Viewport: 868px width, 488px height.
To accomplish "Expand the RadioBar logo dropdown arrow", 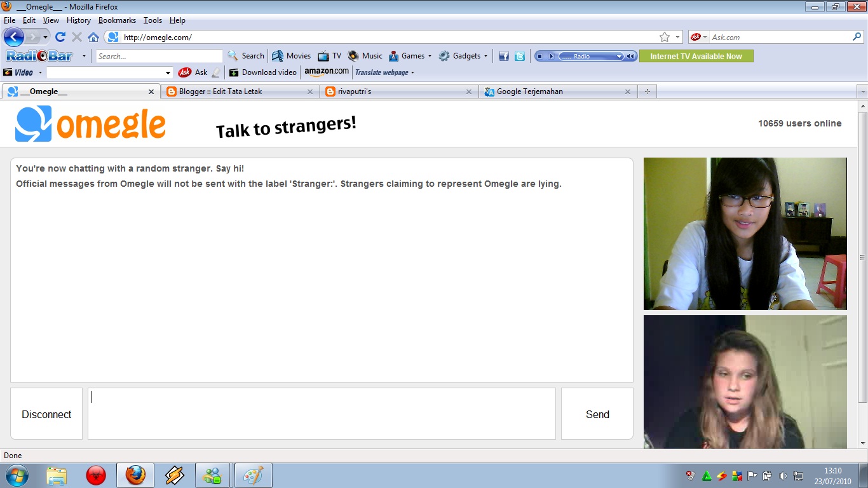I will [x=83, y=56].
